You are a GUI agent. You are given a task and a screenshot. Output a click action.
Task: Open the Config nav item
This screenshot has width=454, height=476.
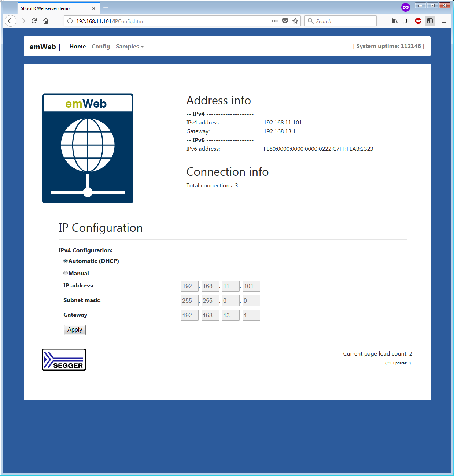pos(101,47)
